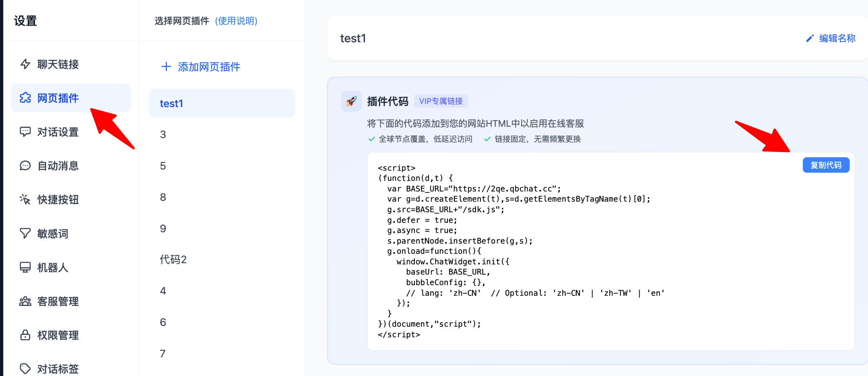Click the rocket icon beside 插件代码
Image resolution: width=868 pixels, height=376 pixels.
tap(351, 101)
